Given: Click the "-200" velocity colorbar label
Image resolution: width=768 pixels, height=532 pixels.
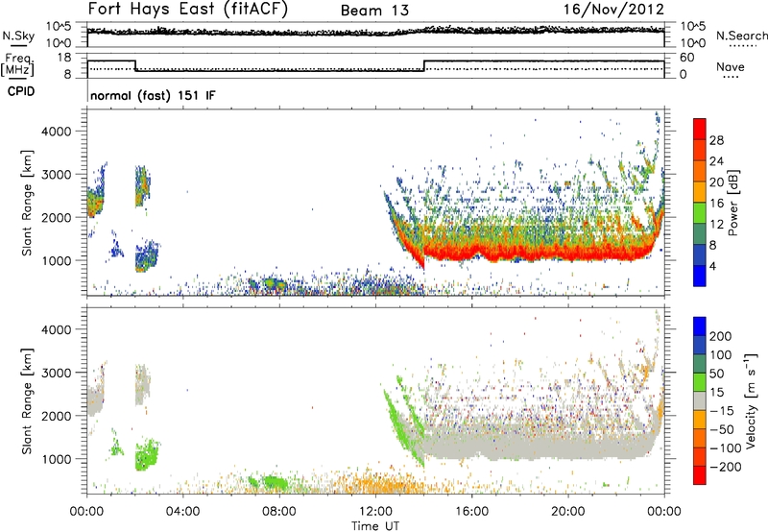Looking at the screenshot, I should 726,467.
